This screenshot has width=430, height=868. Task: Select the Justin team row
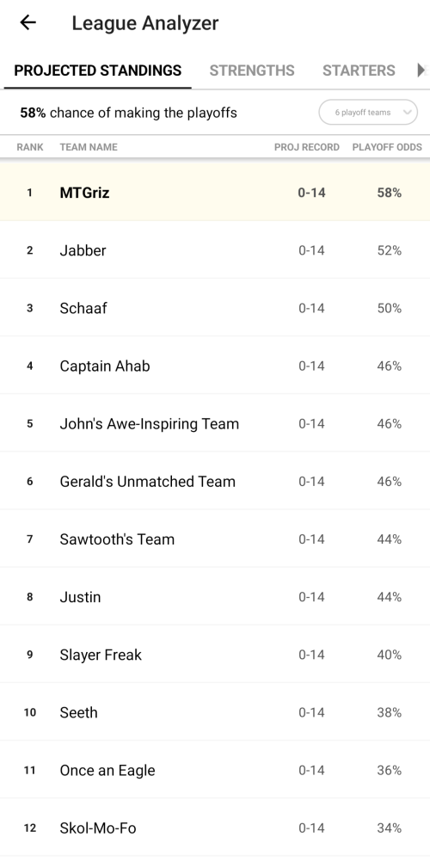point(215,597)
